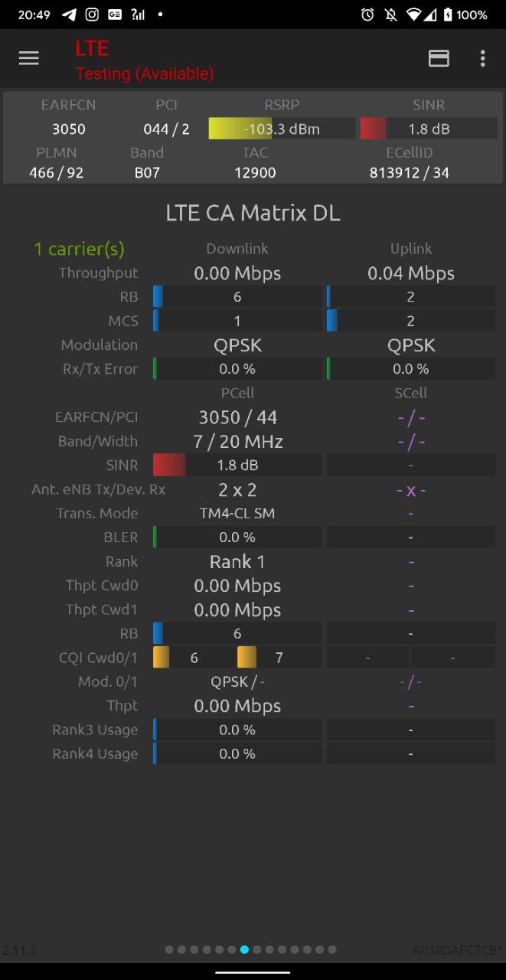Jump to the first page indicator dot
Viewport: 506px width, 980px height.
169,949
